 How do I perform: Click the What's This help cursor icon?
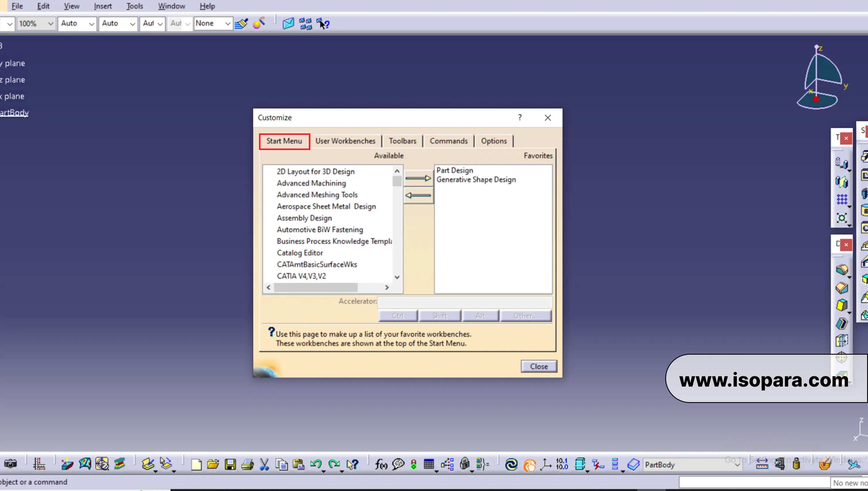pyautogui.click(x=352, y=465)
